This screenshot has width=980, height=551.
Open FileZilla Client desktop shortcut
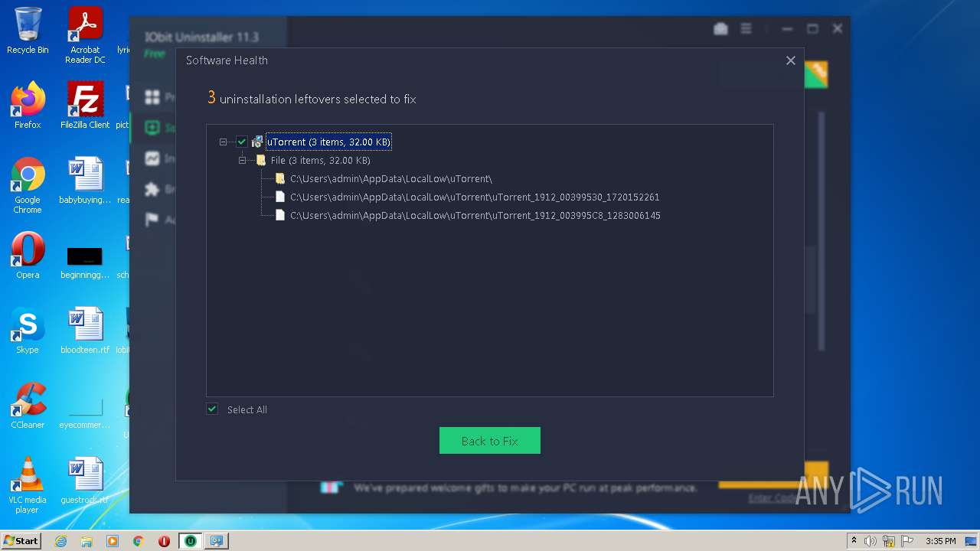85,106
